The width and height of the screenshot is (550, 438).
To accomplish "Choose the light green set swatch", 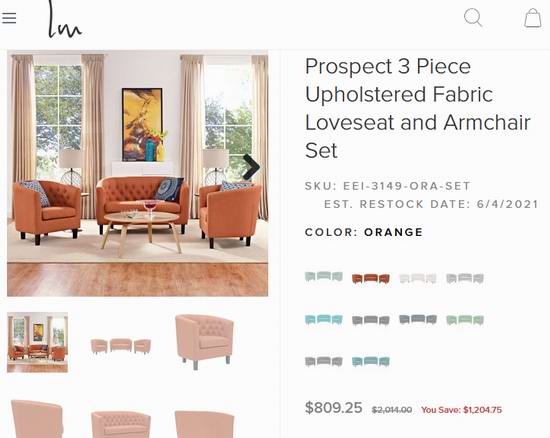I will [x=465, y=320].
